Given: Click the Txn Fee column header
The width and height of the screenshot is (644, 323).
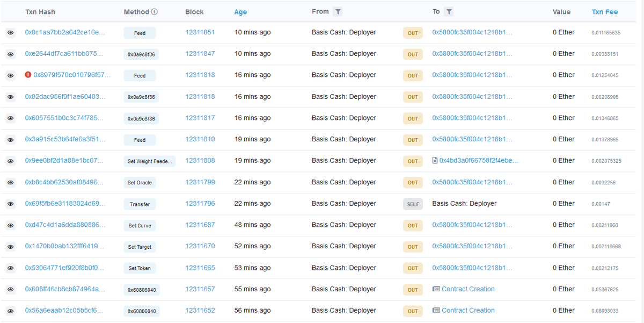Looking at the screenshot, I should (605, 12).
